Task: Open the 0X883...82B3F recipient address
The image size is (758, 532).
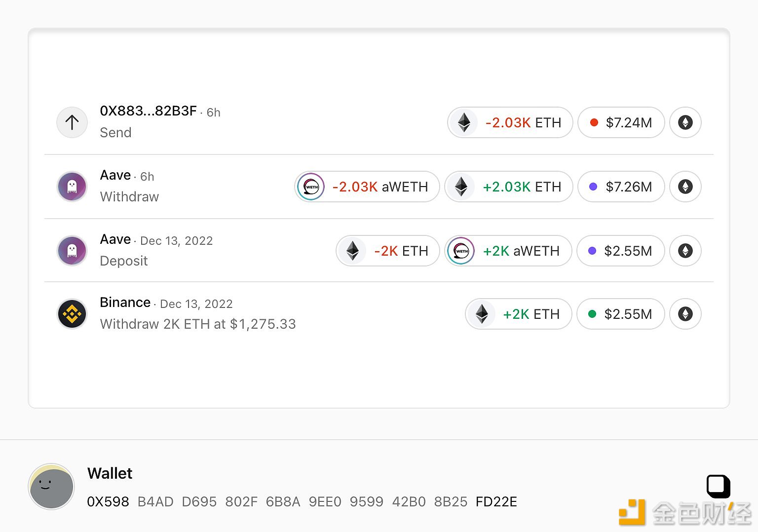Action: (x=148, y=111)
